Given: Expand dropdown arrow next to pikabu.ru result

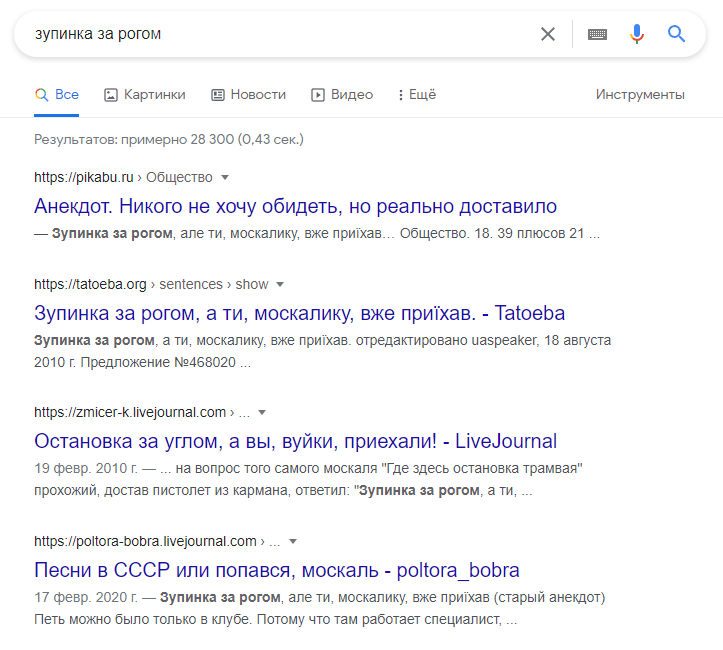Looking at the screenshot, I should coord(225,177).
